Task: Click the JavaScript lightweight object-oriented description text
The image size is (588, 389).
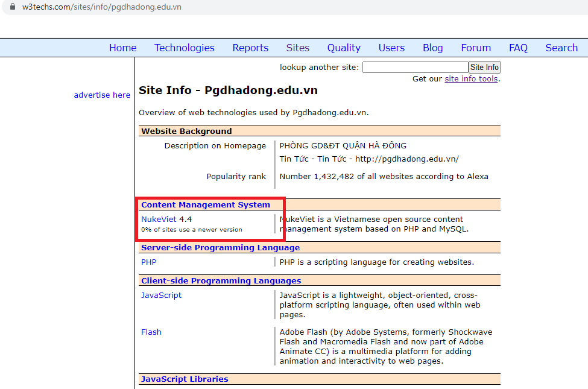Action: point(379,305)
